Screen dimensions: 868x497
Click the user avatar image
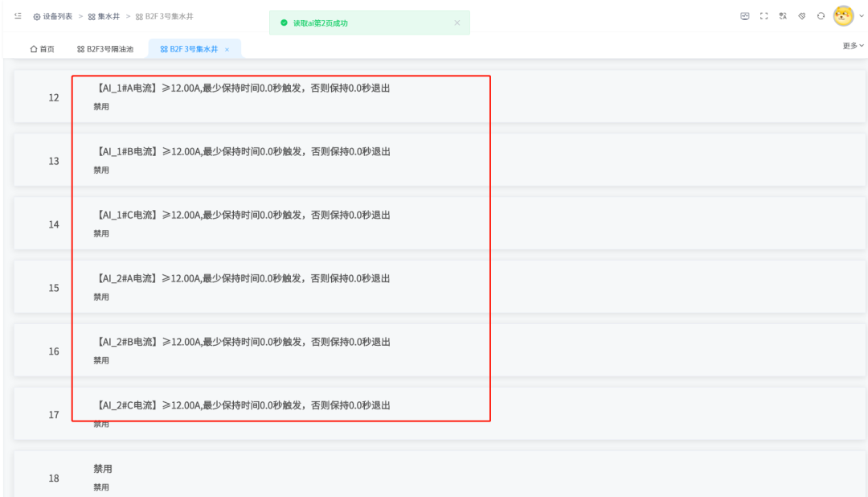(841, 15)
